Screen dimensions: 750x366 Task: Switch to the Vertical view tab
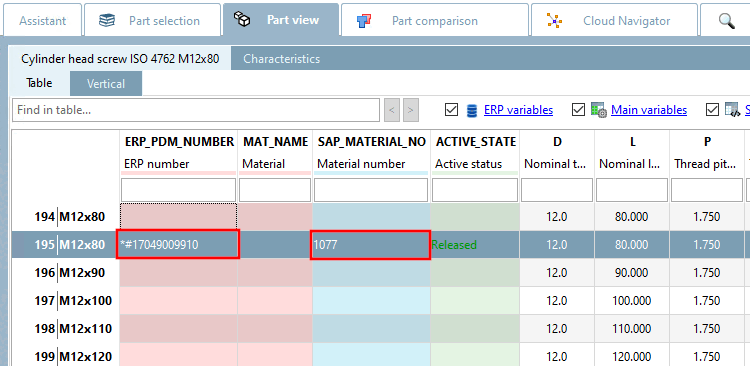[x=106, y=84]
